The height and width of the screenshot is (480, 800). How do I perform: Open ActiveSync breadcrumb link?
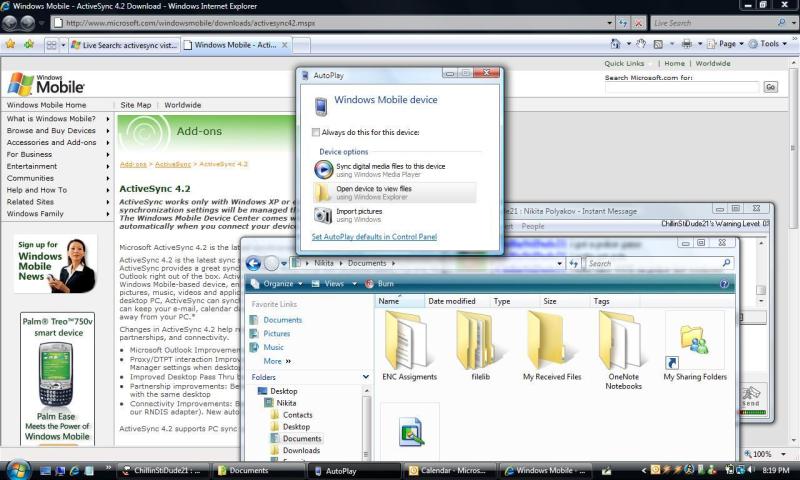tap(173, 164)
